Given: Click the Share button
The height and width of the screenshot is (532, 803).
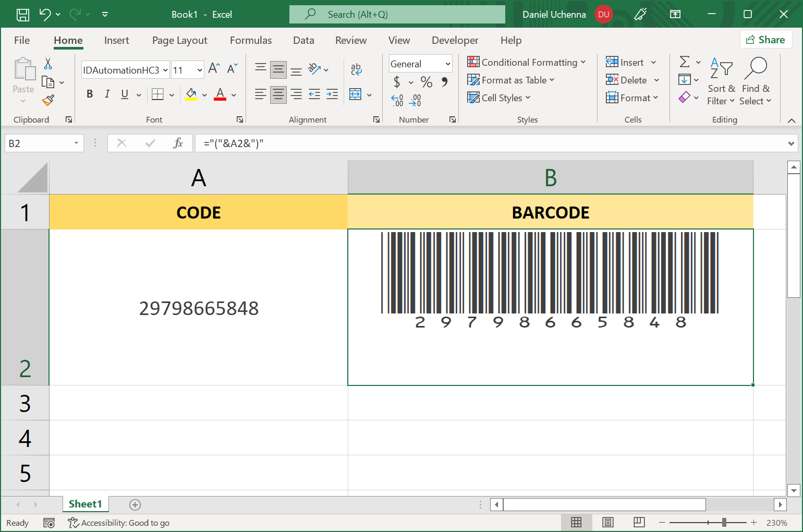Looking at the screenshot, I should coord(766,39).
